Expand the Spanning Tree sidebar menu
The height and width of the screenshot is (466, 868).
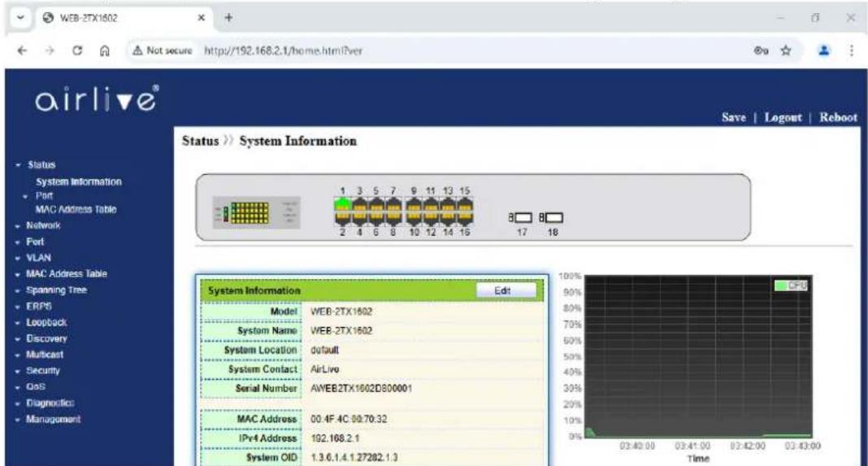56,290
